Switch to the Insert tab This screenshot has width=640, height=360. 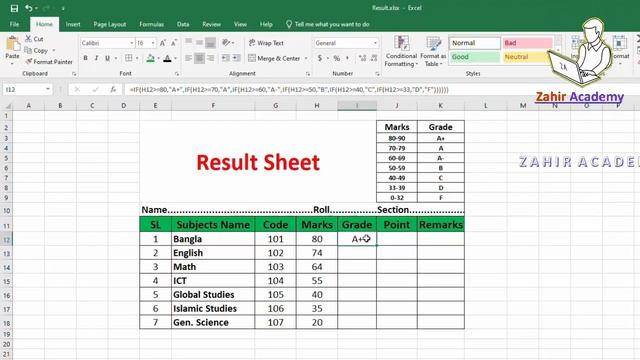click(x=73, y=24)
